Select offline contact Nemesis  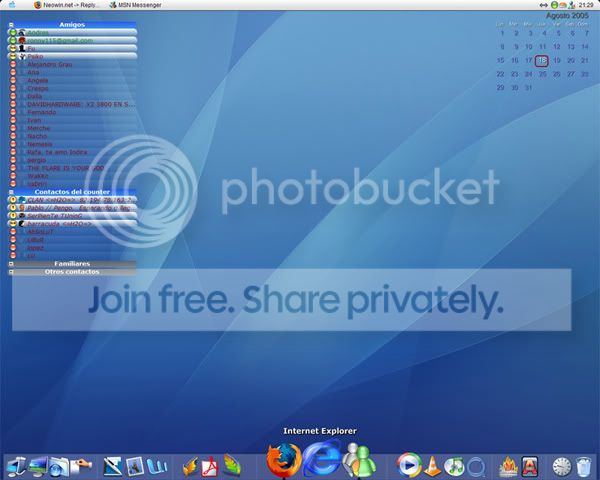click(72, 144)
